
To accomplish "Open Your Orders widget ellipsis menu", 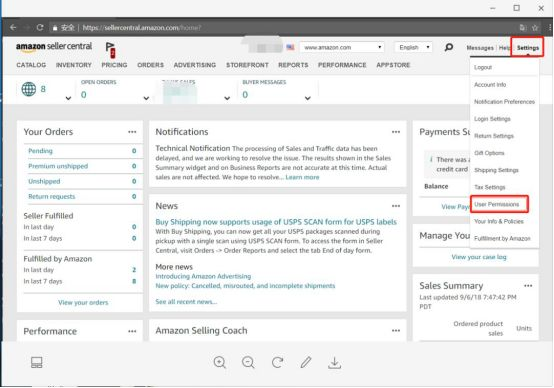I will coord(132,132).
